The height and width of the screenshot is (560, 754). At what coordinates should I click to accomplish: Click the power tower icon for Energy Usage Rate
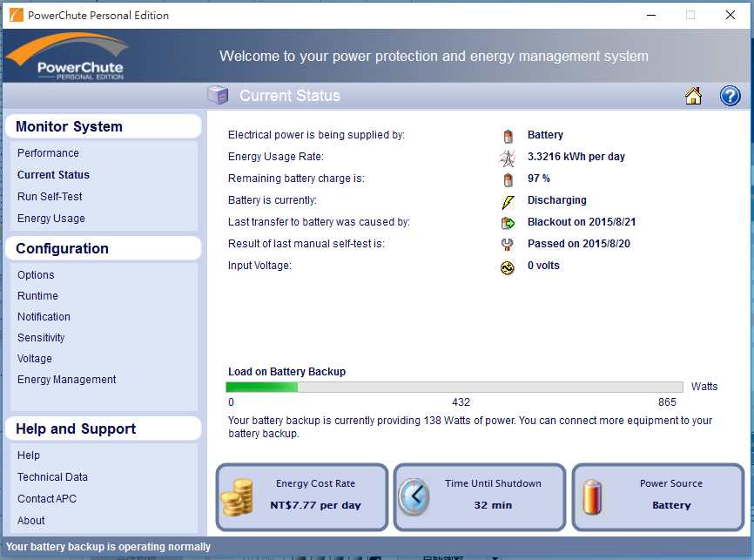pos(508,158)
